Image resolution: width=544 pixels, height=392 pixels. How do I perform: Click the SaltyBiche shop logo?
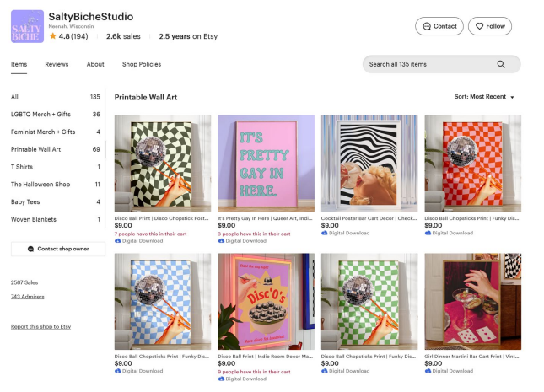tap(28, 26)
